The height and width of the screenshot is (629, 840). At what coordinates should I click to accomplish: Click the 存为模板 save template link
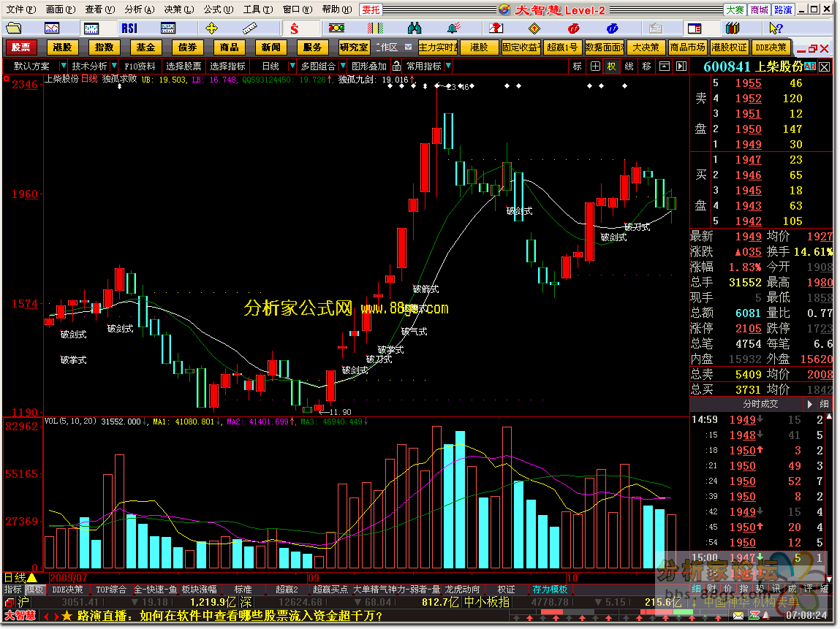(550, 590)
